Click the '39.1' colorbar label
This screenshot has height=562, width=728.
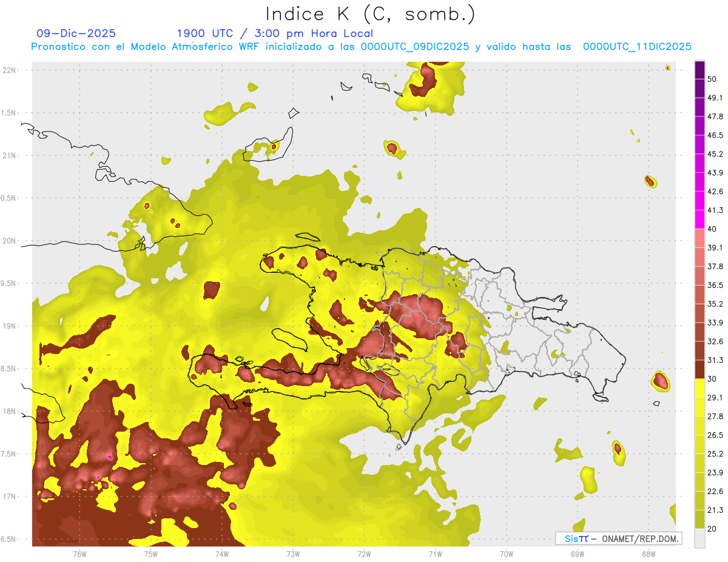click(x=715, y=248)
